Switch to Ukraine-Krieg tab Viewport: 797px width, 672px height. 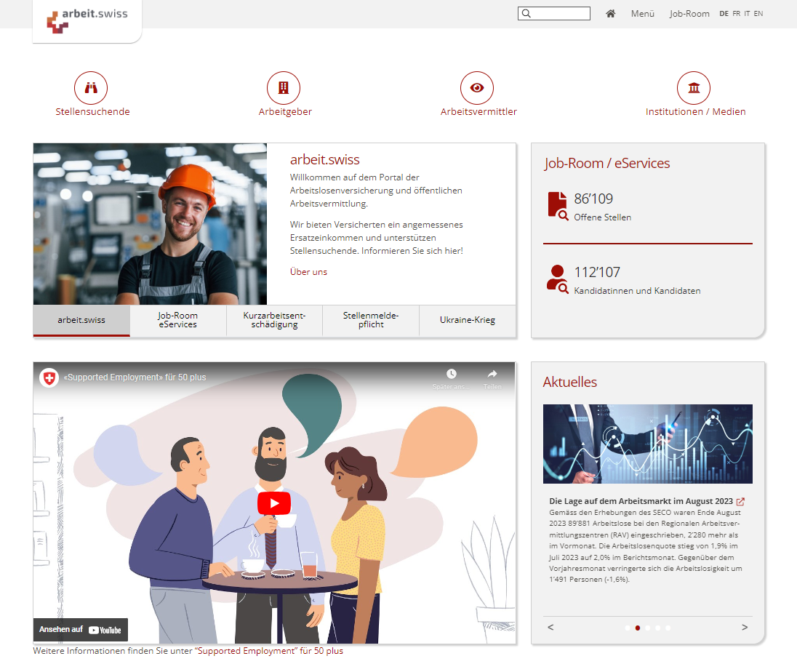click(x=468, y=320)
